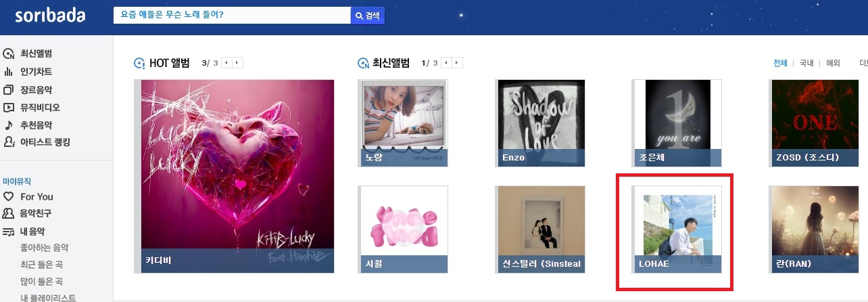Select the 인기차트 chart icon

click(x=9, y=72)
